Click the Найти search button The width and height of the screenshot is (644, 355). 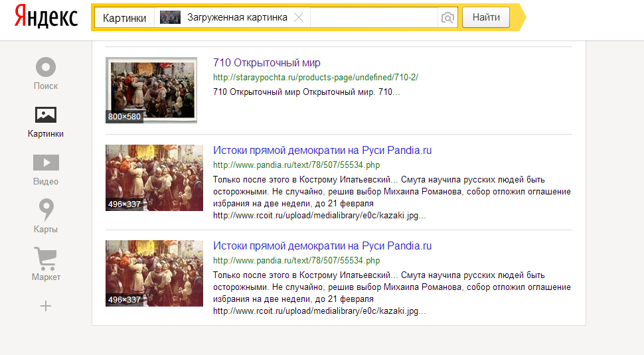[x=486, y=17]
